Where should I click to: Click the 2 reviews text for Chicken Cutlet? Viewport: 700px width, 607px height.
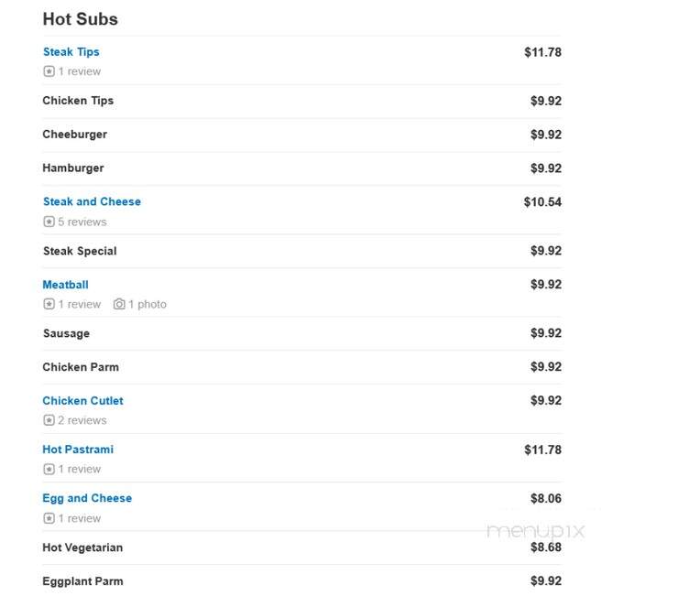82,420
